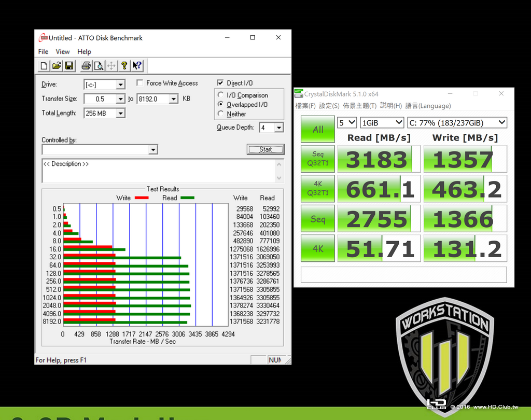Uncheck the Direct I/O checkbox
This screenshot has height=420, width=531.
[220, 82]
